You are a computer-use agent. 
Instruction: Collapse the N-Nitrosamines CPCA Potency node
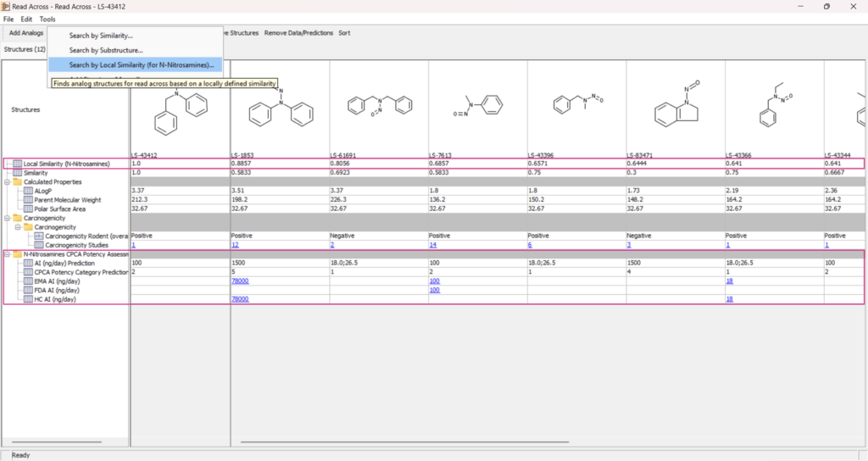coord(7,254)
